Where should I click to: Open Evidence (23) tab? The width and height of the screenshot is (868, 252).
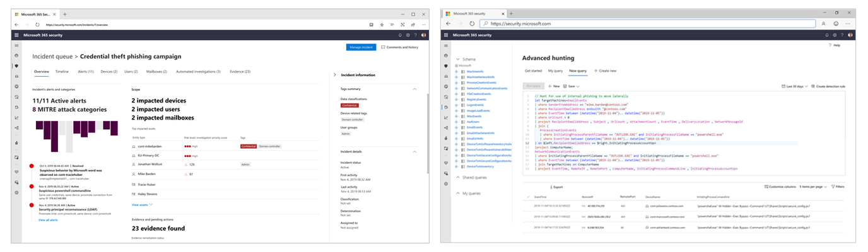coord(240,72)
